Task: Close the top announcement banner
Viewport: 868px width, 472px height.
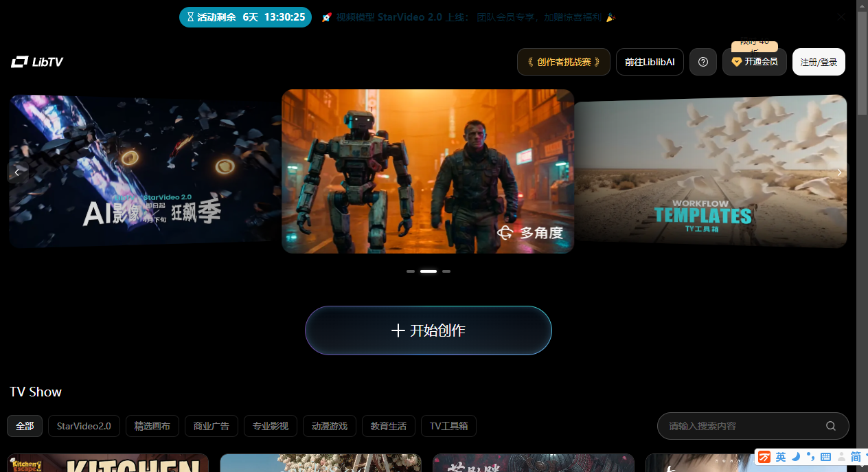Action: click(x=841, y=17)
